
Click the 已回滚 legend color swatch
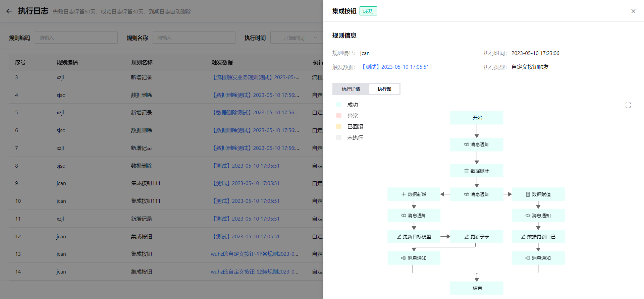[339, 126]
